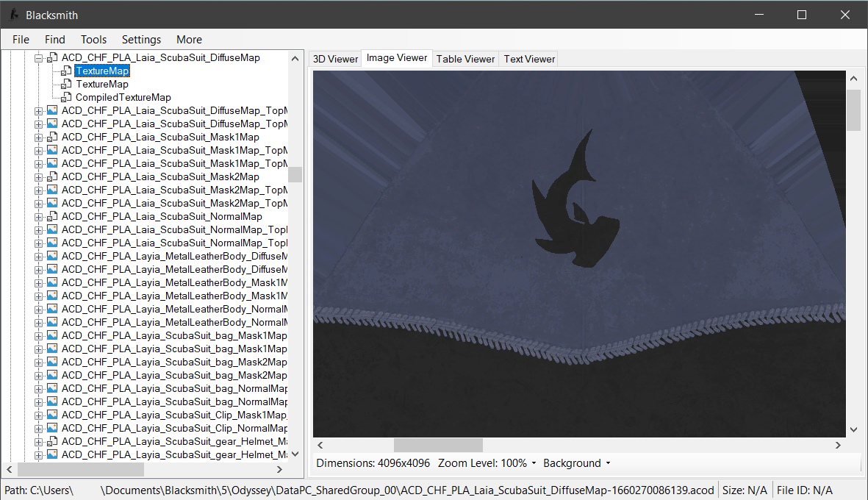Maximize the Blacksmith window

[x=802, y=15]
